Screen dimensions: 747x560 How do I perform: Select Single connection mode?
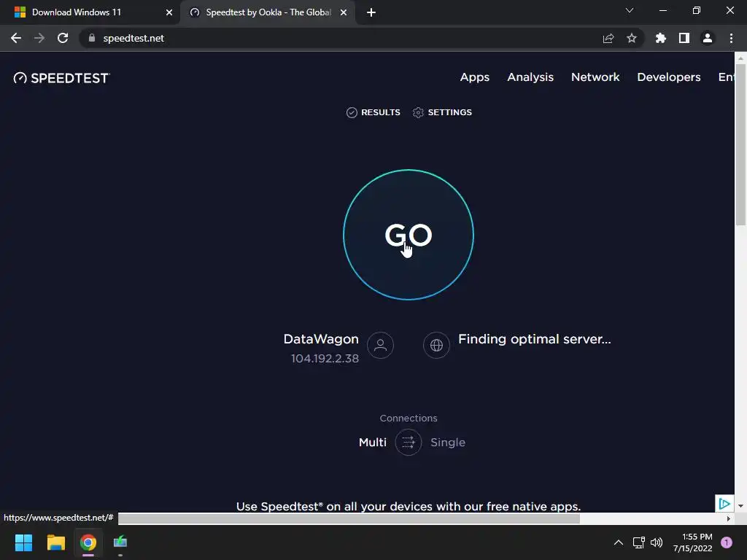tap(448, 443)
